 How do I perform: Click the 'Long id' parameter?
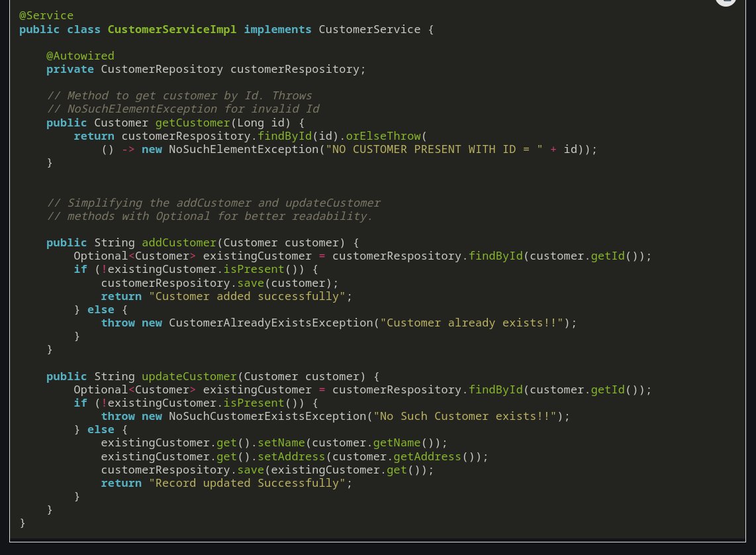(x=261, y=123)
